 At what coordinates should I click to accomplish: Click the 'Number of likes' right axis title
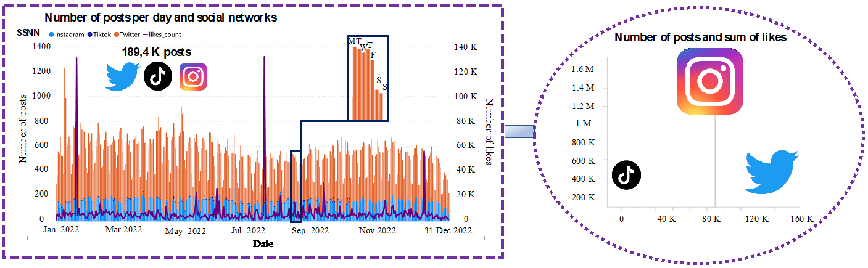pyautogui.click(x=488, y=132)
